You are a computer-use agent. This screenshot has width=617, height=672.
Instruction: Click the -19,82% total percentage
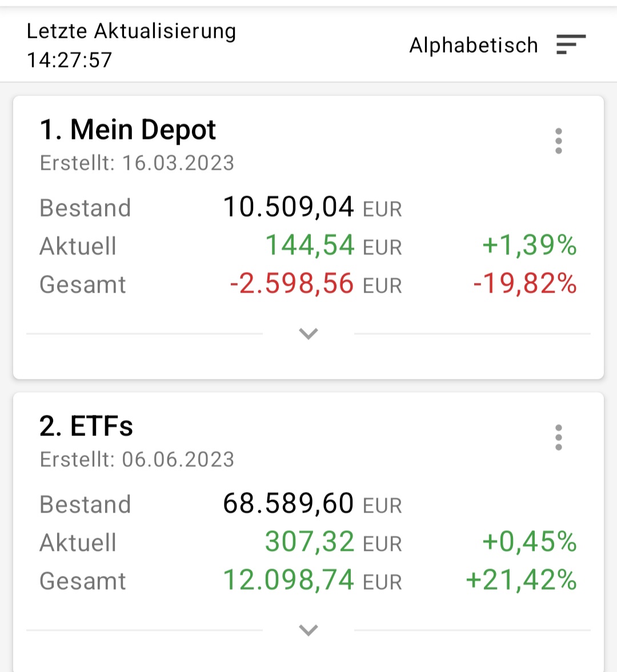point(524,284)
